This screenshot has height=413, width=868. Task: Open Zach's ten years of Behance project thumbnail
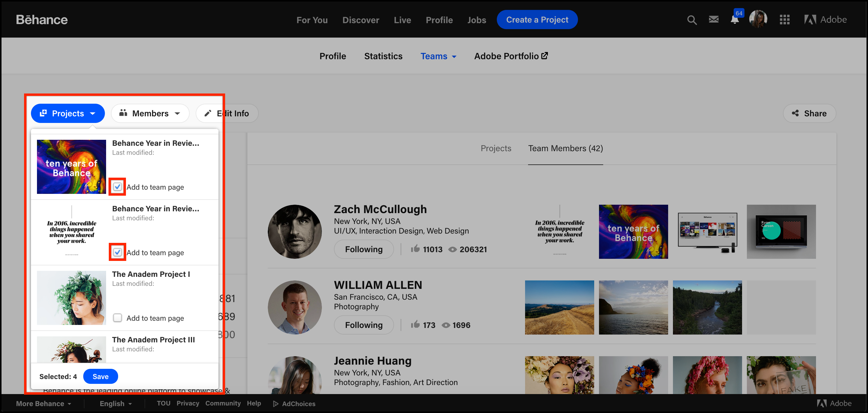(x=633, y=232)
